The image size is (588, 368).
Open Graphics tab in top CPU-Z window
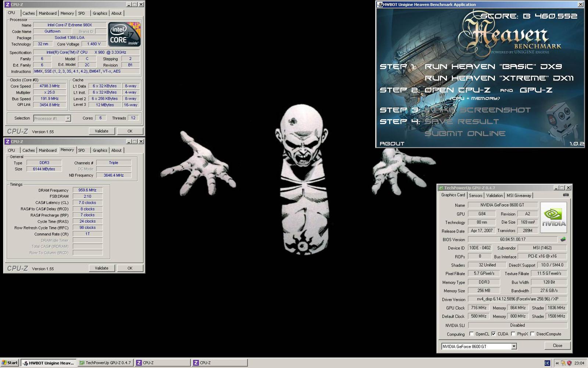click(100, 13)
